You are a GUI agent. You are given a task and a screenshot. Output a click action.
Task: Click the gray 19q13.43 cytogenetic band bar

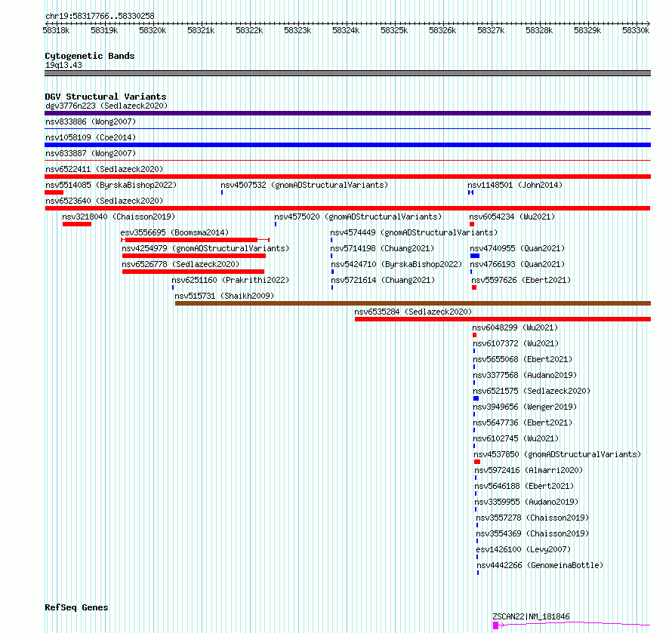[x=347, y=73]
